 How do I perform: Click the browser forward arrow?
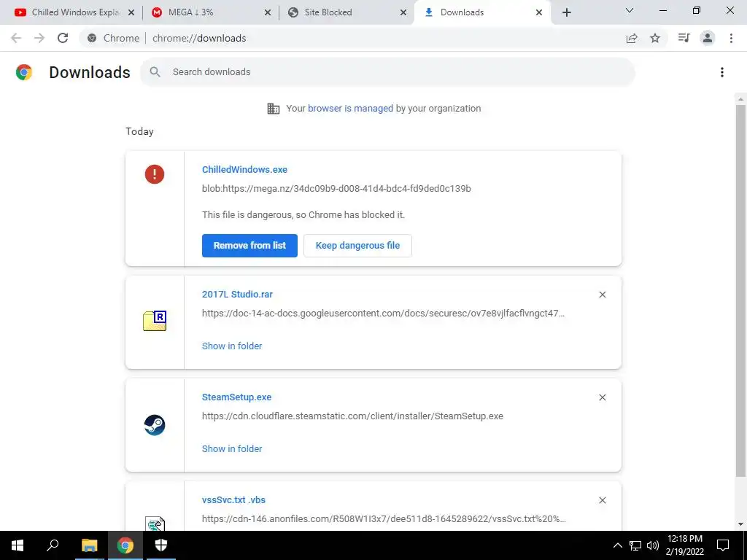pyautogui.click(x=39, y=38)
